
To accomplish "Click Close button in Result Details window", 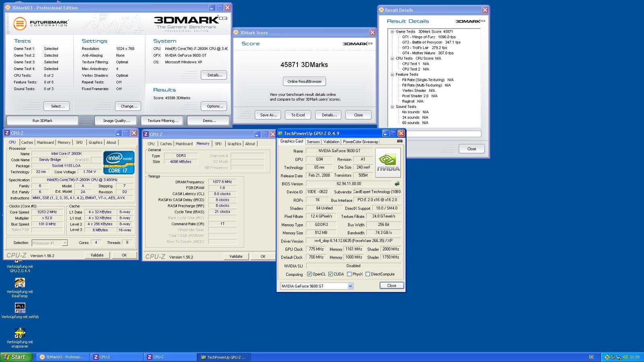I will (x=472, y=149).
